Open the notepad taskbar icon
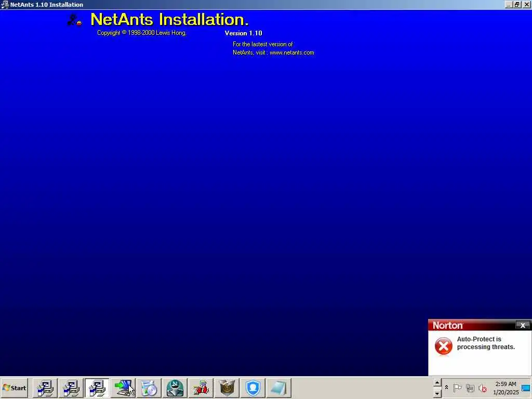 pos(278,388)
